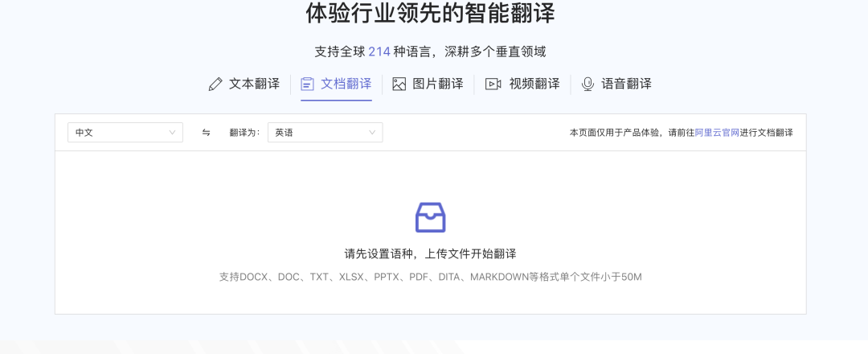The height and width of the screenshot is (354, 868).
Task: Click the 翻译为: label
Action: pos(244,133)
